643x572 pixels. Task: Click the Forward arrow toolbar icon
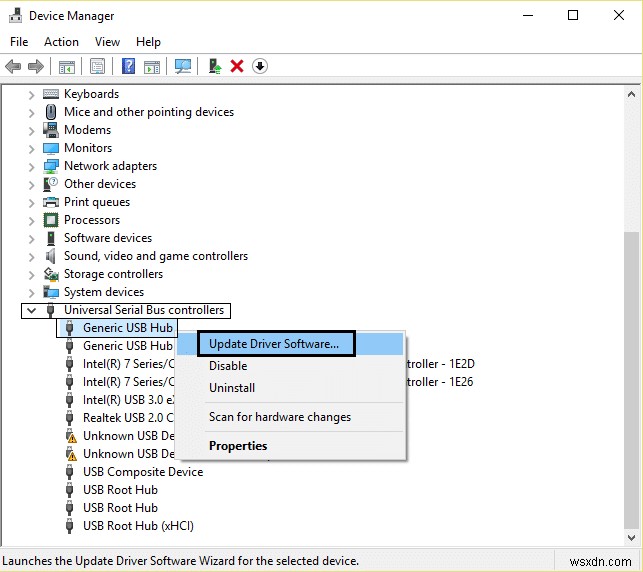pos(36,66)
